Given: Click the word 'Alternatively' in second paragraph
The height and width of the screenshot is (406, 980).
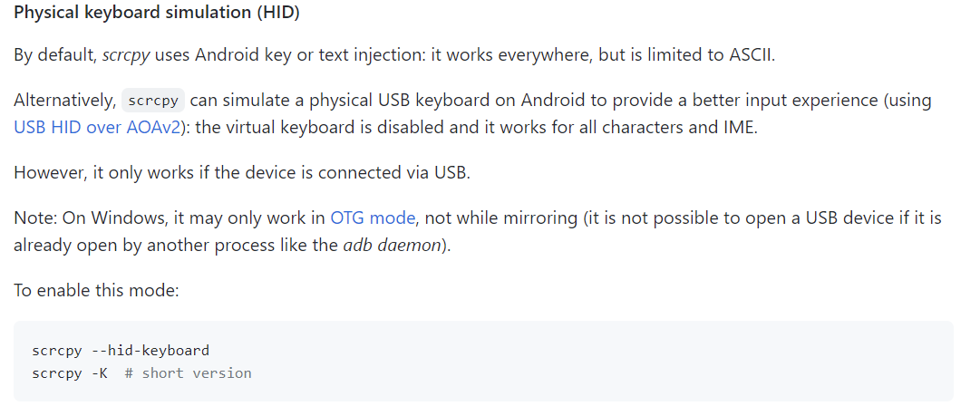Looking at the screenshot, I should 63,101.
